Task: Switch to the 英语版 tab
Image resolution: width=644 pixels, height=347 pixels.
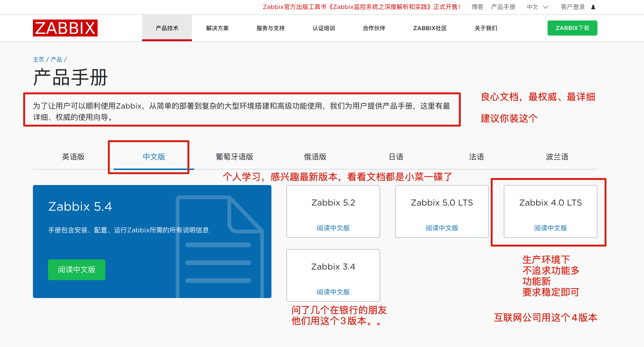Action: 73,157
